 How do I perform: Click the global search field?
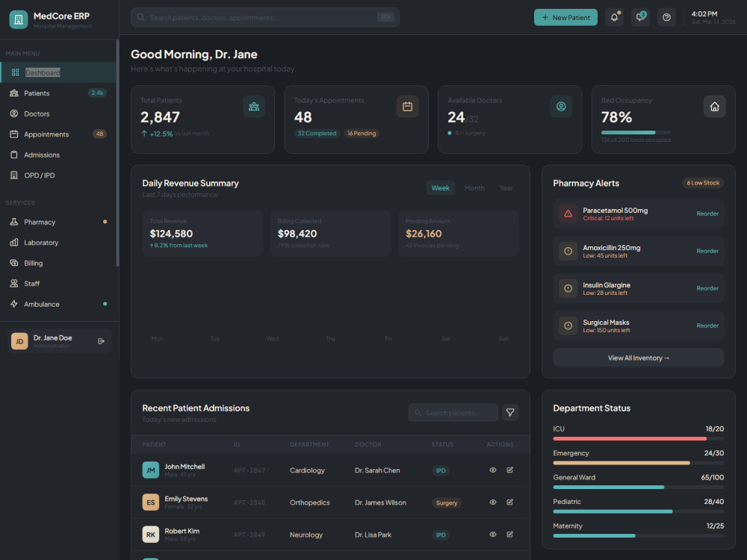(265, 18)
